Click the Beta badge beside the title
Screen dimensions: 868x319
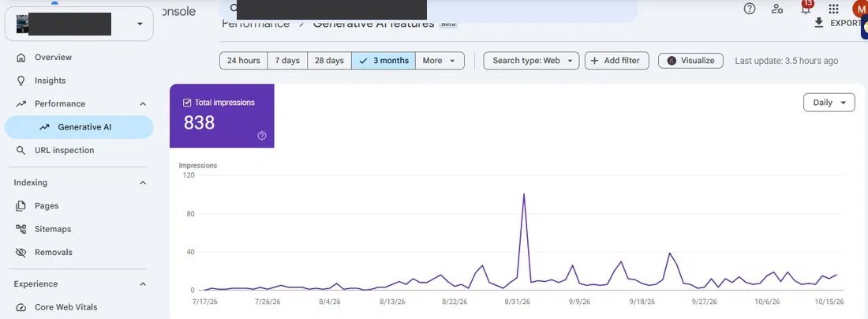coord(448,24)
